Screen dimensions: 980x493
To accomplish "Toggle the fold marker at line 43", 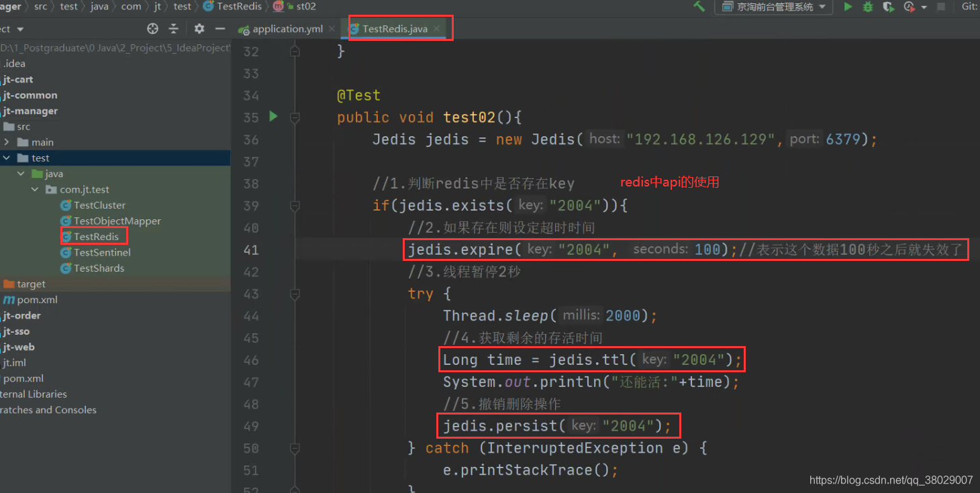I will click(x=294, y=294).
